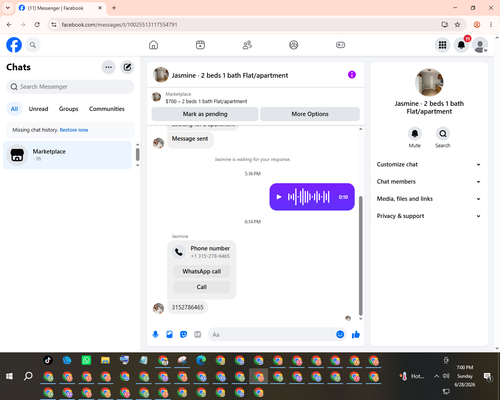Go to the Home feed icon
This screenshot has width=500, height=400.
(153, 45)
